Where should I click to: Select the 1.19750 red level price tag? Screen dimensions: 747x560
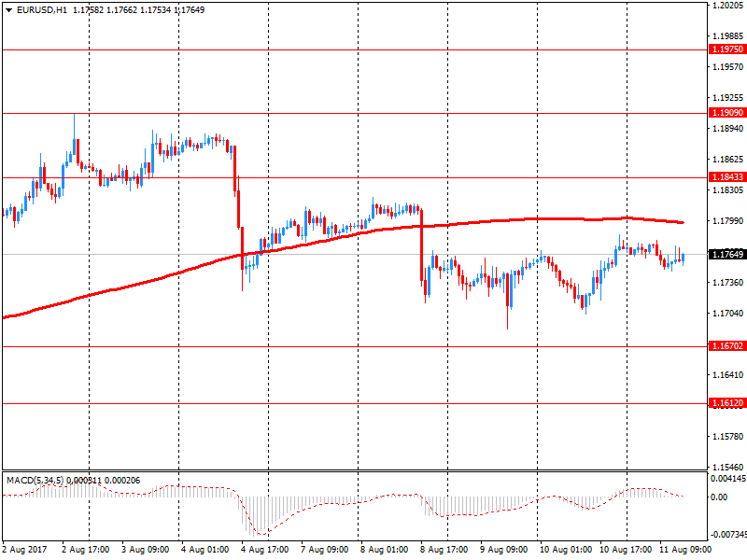[727, 49]
